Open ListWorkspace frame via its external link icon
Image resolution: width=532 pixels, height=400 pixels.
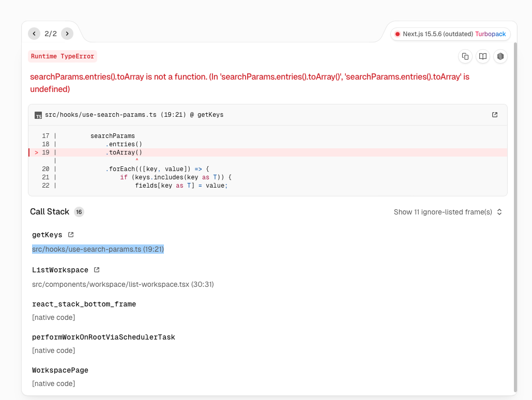click(97, 270)
